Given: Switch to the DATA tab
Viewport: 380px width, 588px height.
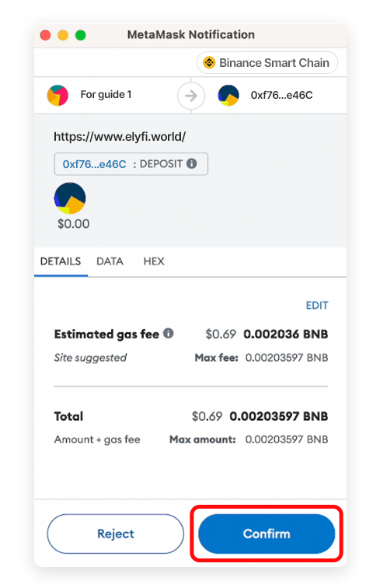Looking at the screenshot, I should [110, 261].
